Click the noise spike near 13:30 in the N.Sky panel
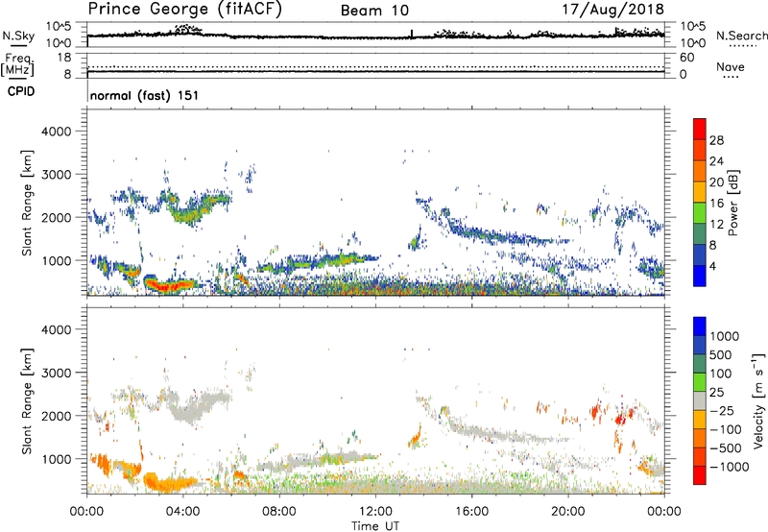Screen dimensions: 768x532 pos(412,34)
